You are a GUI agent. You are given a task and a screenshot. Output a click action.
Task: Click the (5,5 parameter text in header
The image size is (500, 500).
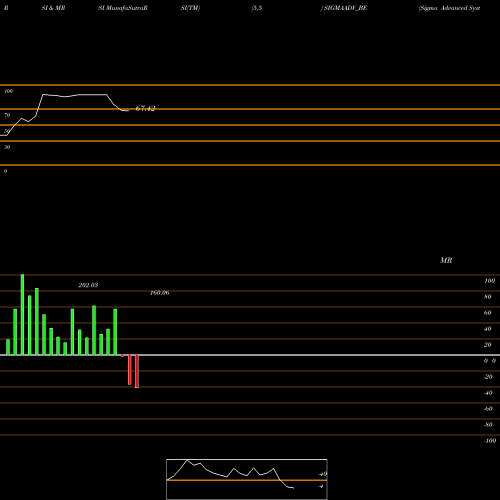[x=257, y=8]
